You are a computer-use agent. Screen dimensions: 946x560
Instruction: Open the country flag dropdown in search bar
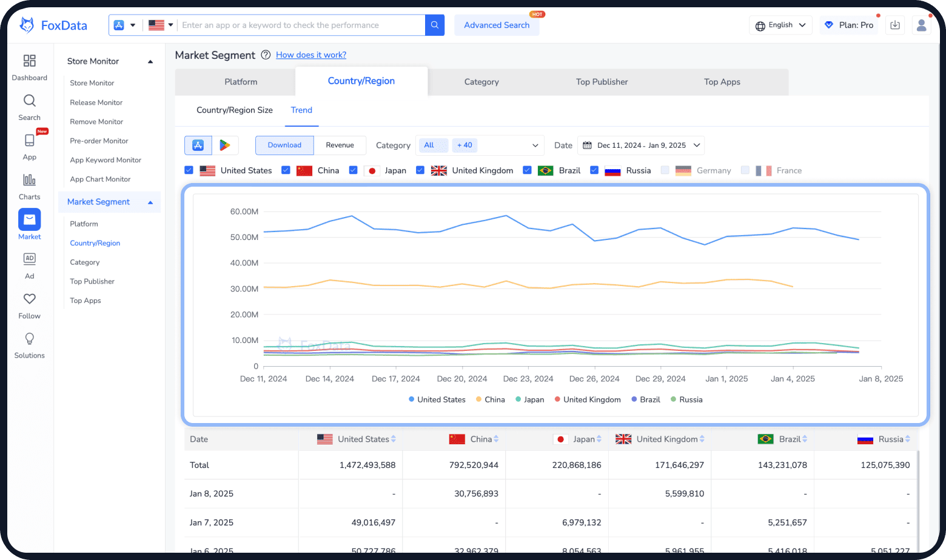coord(161,25)
